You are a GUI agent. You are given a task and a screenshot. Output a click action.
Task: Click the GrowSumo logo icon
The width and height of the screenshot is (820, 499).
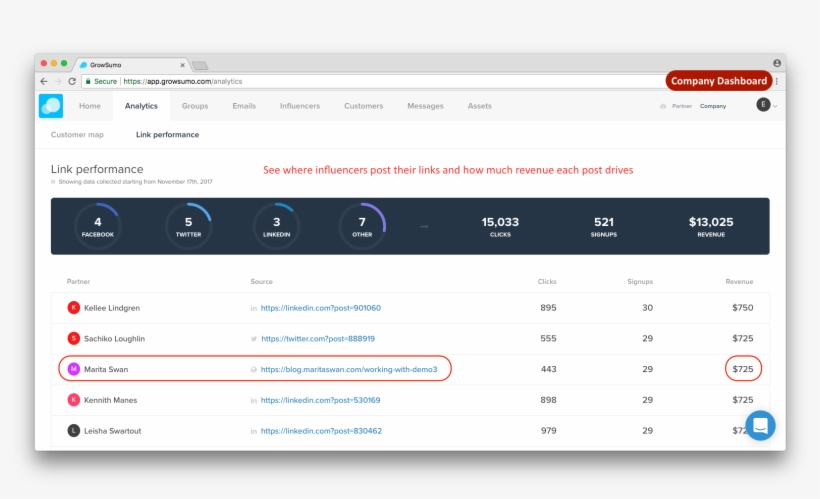(x=51, y=106)
